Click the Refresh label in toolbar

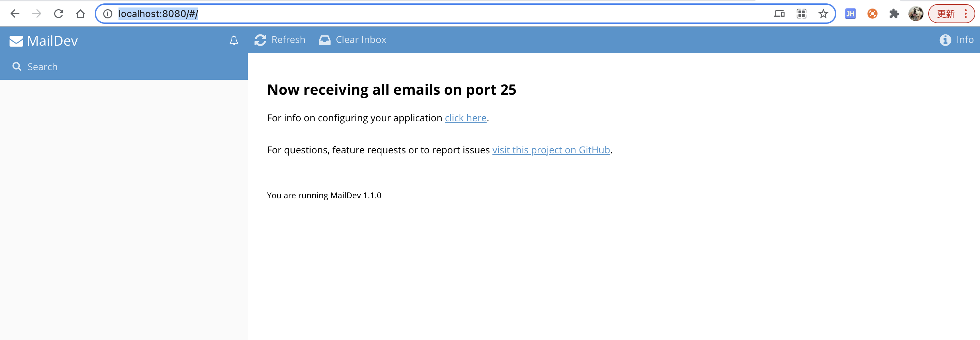[288, 40]
